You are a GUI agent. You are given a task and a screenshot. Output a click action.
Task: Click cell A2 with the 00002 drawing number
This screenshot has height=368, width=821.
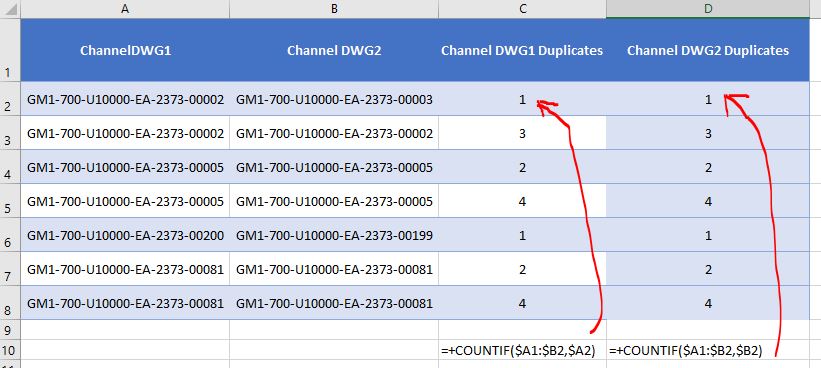[125, 99]
